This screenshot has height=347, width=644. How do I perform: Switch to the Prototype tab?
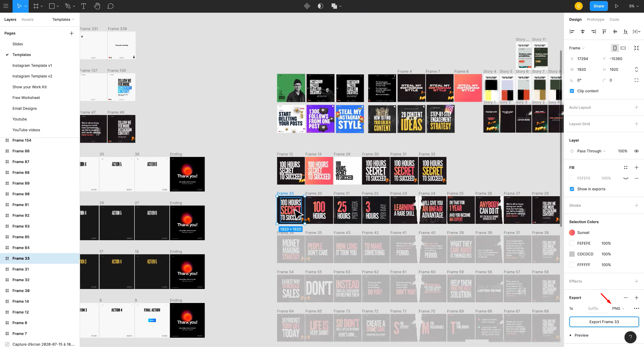point(595,19)
